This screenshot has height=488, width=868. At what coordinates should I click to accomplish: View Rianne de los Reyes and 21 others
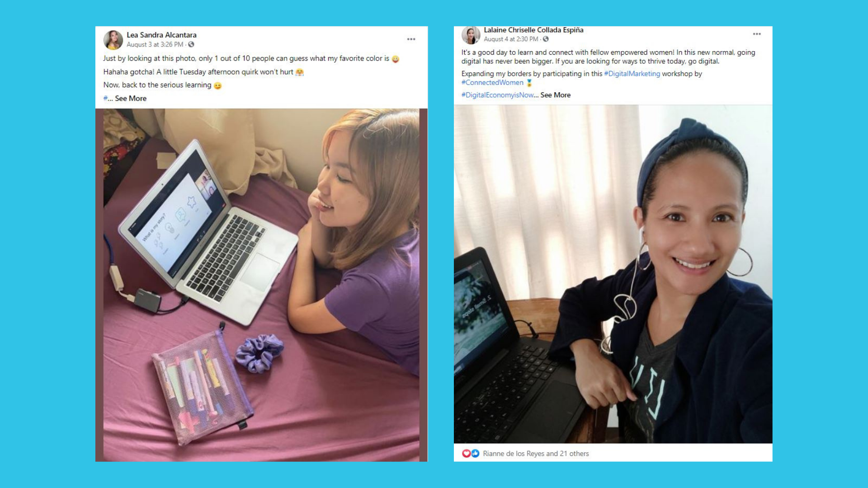tap(536, 453)
